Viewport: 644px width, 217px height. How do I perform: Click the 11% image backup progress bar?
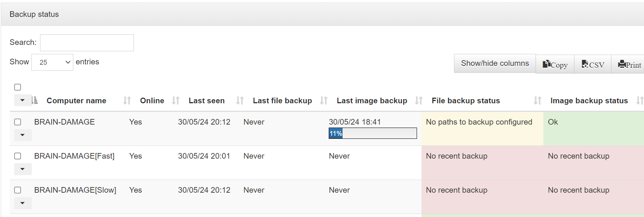[372, 133]
